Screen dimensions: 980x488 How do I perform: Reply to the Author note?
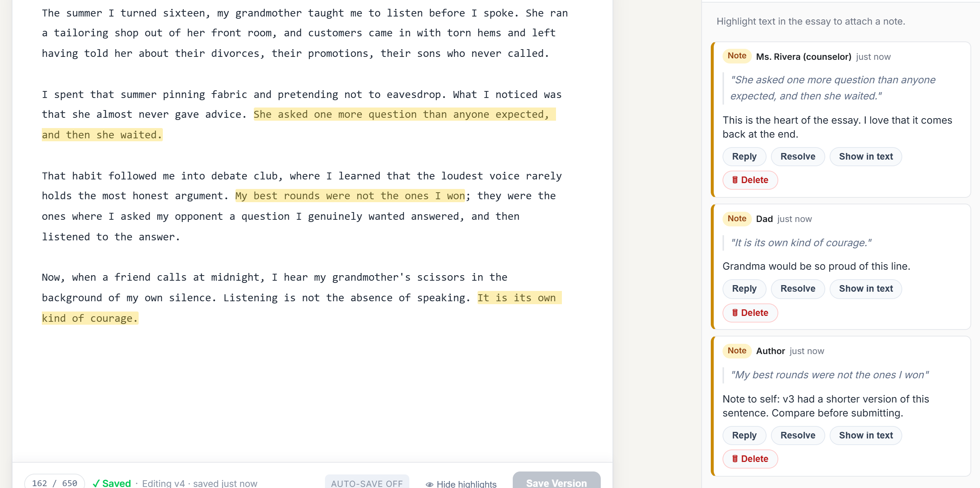click(744, 435)
